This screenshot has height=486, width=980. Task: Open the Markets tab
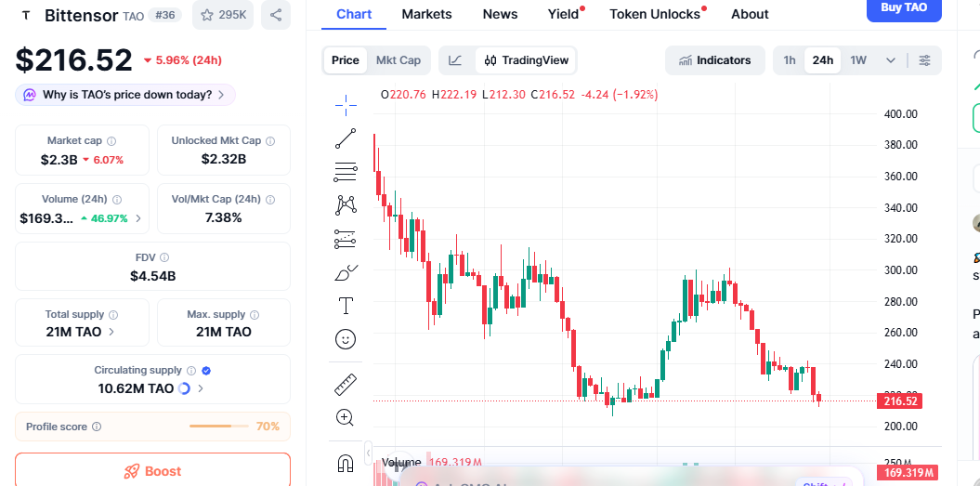pos(426,14)
